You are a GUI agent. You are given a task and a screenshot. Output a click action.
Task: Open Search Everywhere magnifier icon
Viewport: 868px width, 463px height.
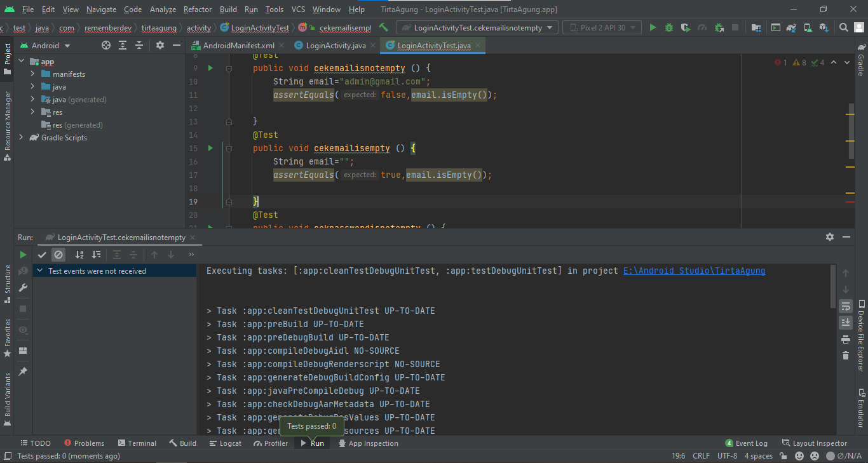844,28
